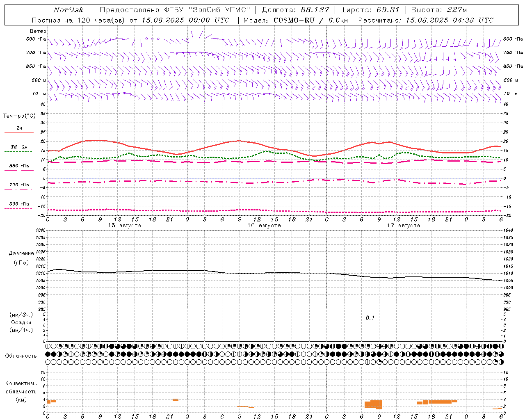
Task: Click the "15 августа" date label
Action: click(x=125, y=226)
